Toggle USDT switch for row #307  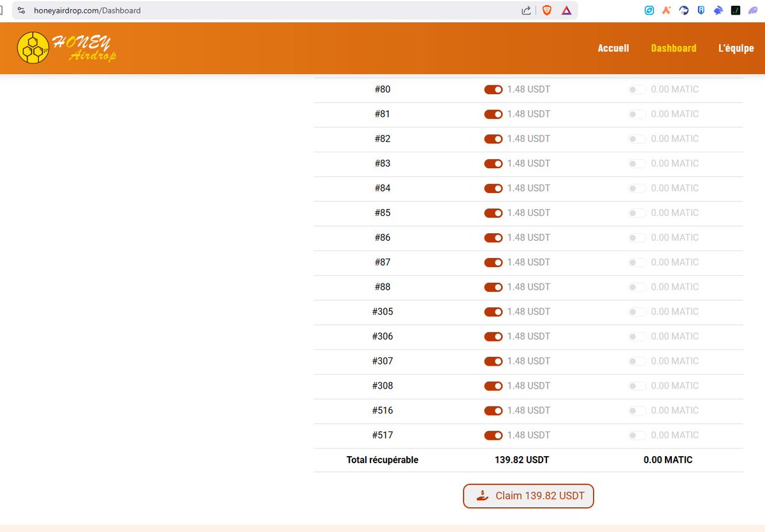pyautogui.click(x=493, y=361)
